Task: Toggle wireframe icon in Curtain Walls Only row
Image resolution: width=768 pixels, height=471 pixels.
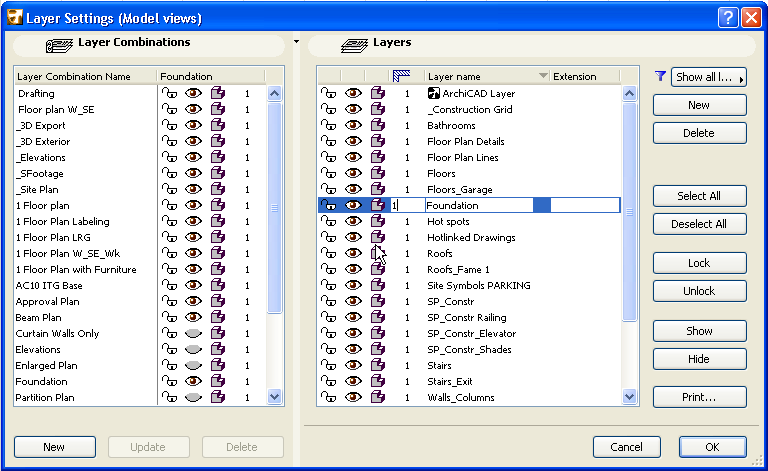Action: pos(218,333)
